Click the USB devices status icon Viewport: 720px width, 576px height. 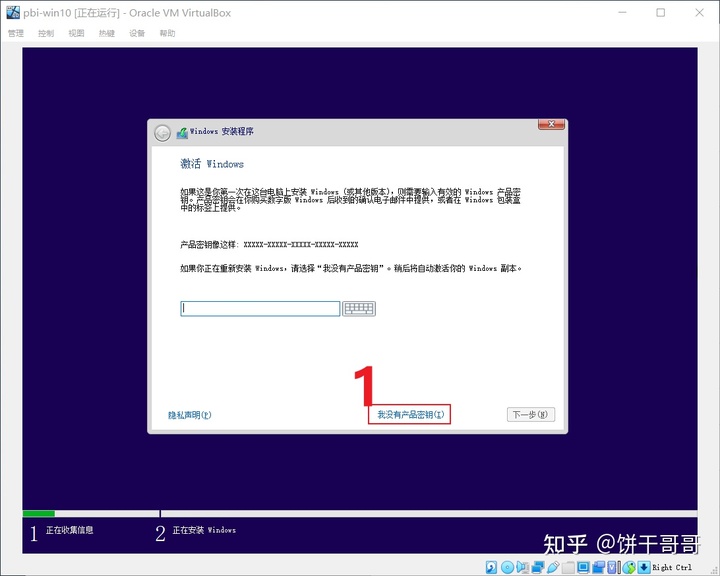click(x=553, y=567)
